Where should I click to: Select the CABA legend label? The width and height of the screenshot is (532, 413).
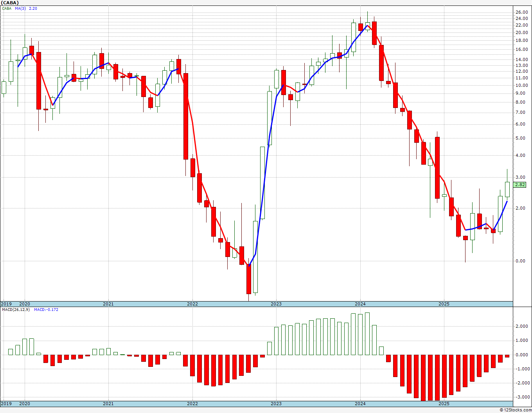tap(7, 8)
